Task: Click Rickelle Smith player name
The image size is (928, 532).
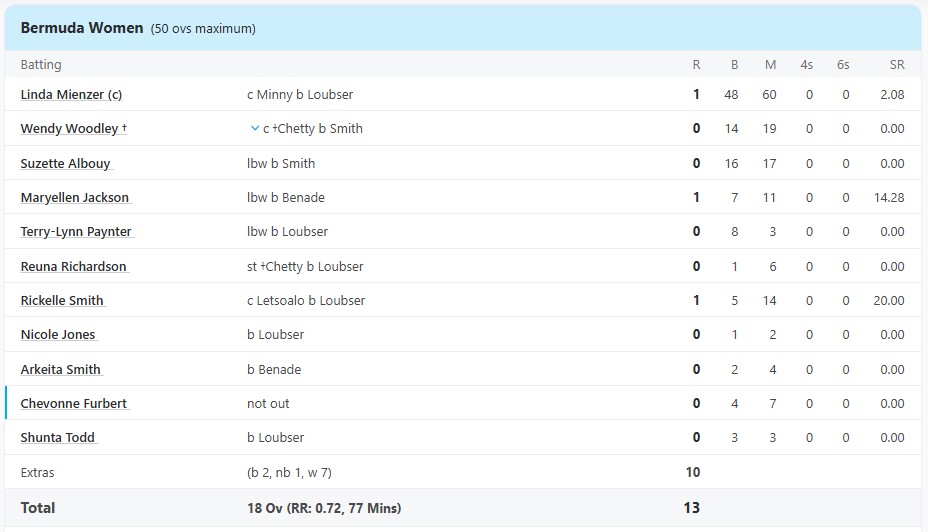Action: point(62,301)
